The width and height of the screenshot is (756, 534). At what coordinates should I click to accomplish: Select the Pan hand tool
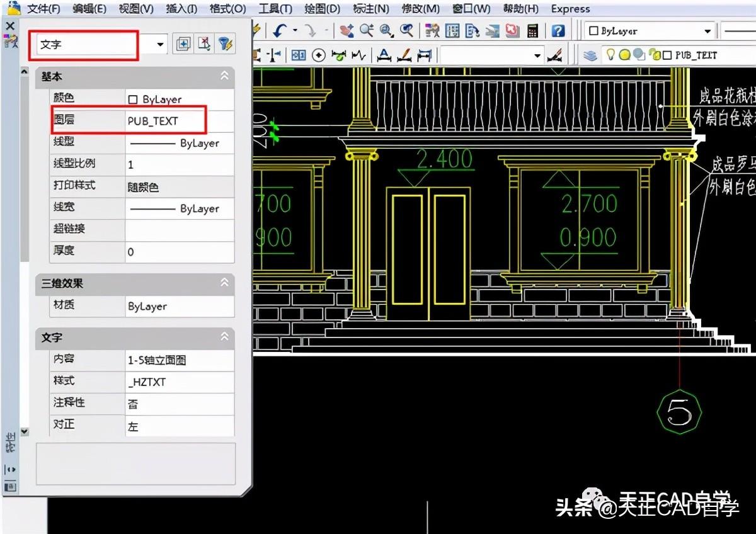point(346,30)
